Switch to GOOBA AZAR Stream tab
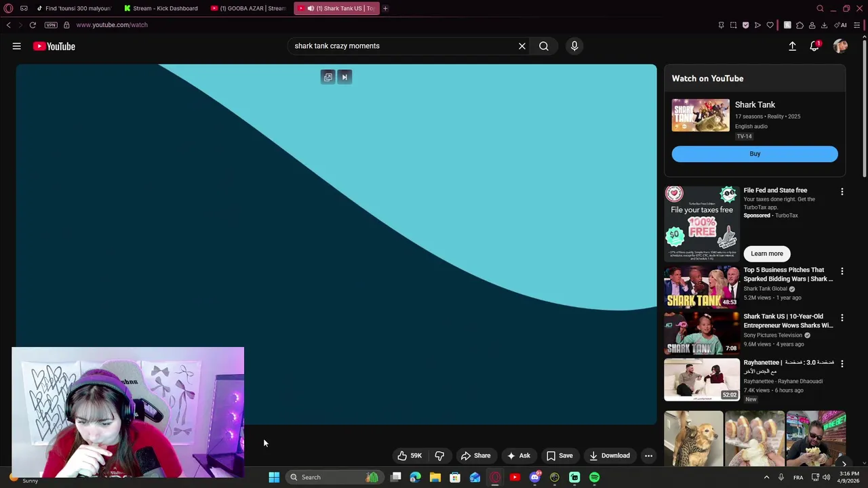Screen dimensions: 868x488 point(248,8)
